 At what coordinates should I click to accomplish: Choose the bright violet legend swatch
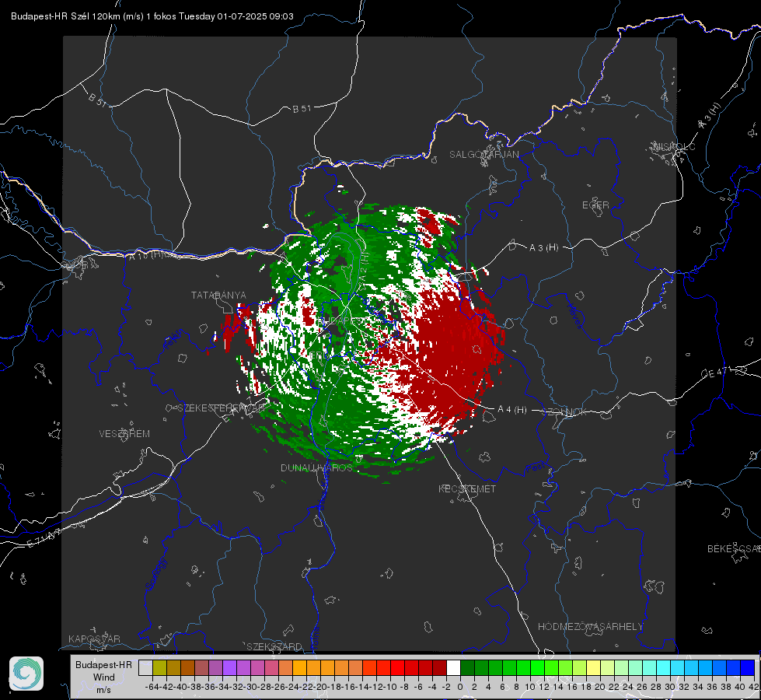[229, 667]
